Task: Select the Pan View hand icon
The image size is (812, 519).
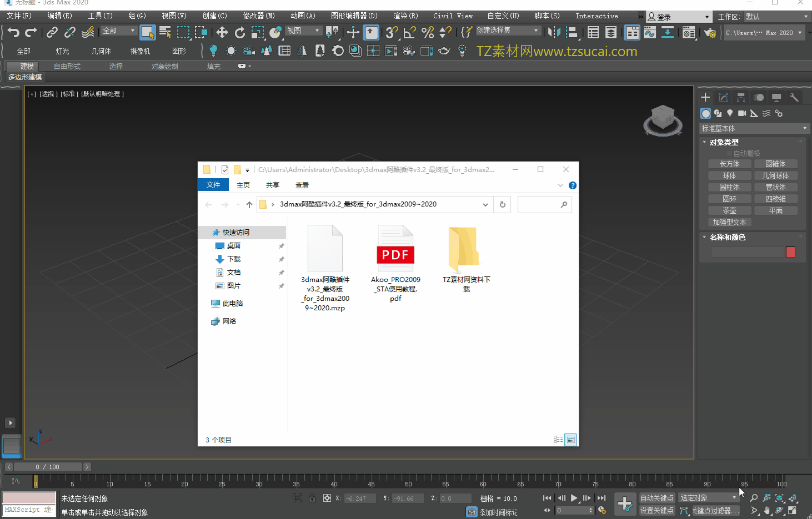Action: point(767,510)
